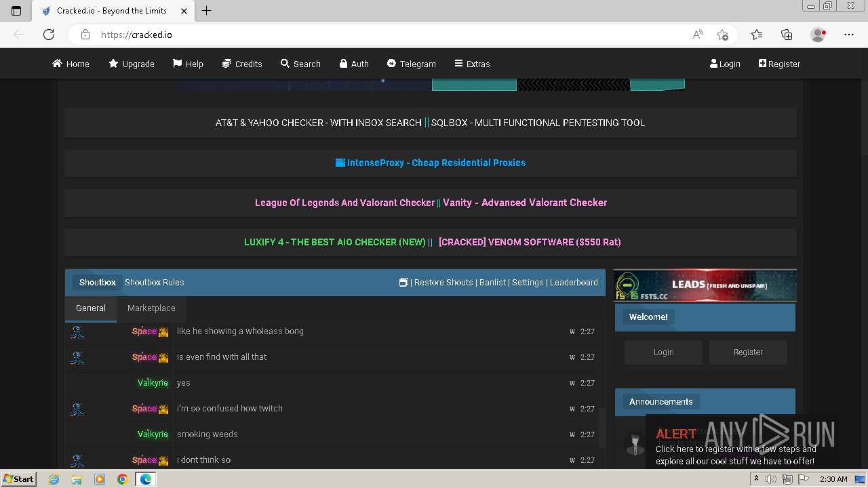Open the Upgrade nav link
This screenshot has width=868, height=488.
[132, 64]
